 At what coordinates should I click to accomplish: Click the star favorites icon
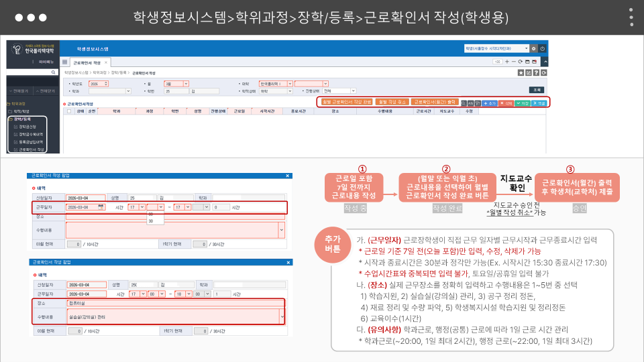point(521,72)
